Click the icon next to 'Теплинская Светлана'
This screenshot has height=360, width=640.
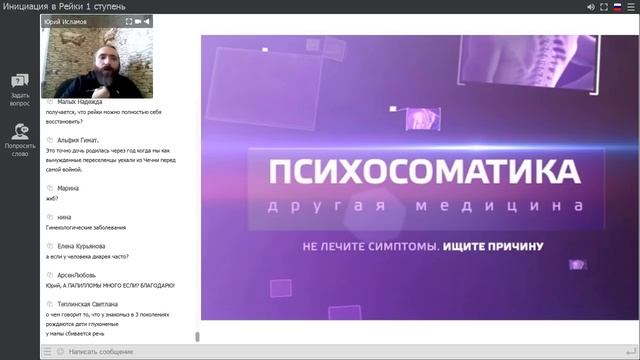coord(50,304)
